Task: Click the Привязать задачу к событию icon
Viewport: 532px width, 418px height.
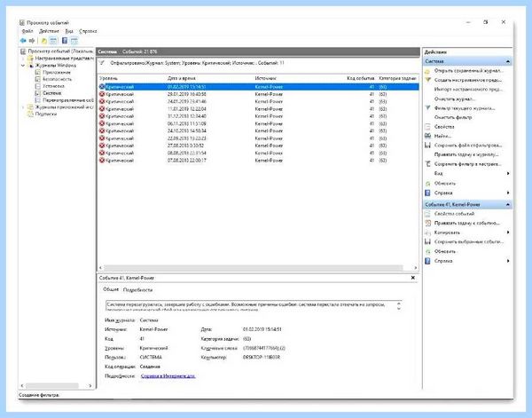Action: coord(427,223)
